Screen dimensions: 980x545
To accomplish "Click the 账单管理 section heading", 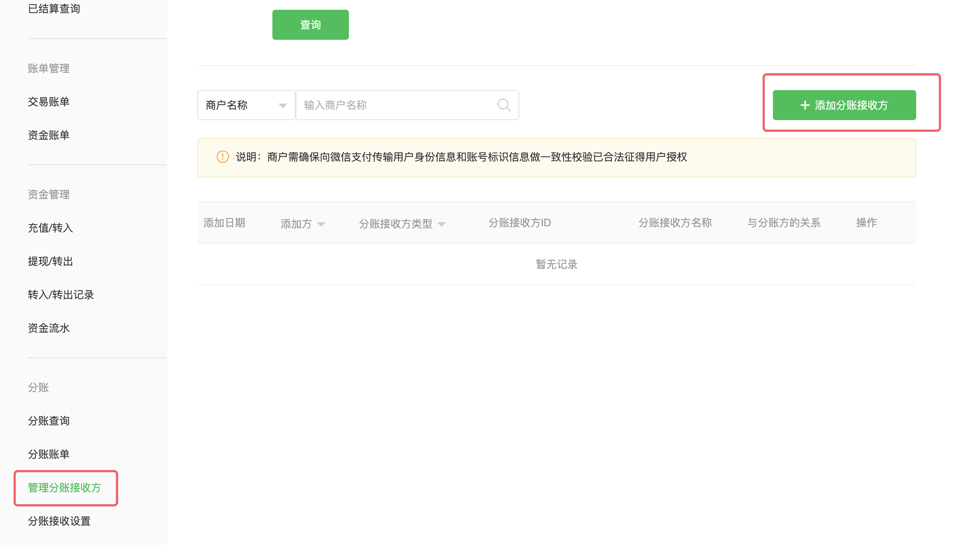I will click(49, 69).
